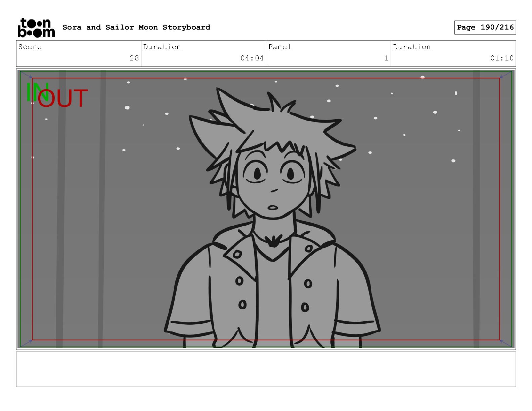Click the red "OUT" camera marker label
Image resolution: width=532 pixels, height=411 pixels.
(x=63, y=98)
